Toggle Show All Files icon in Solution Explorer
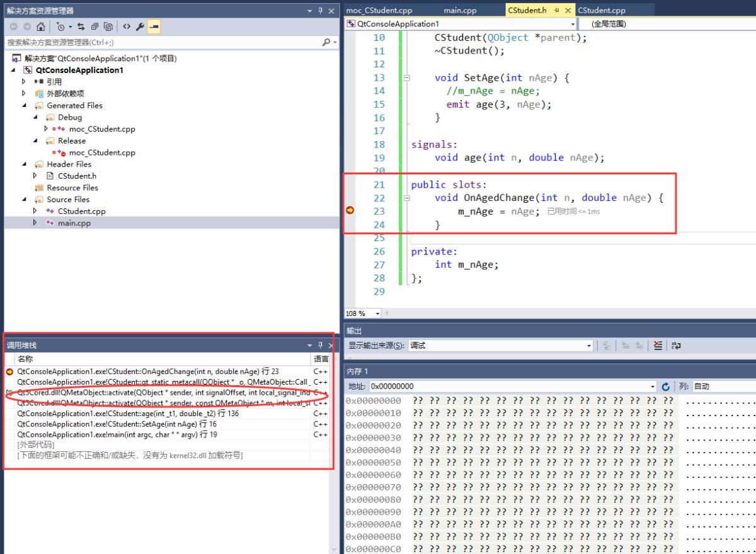756x554 pixels. pyautogui.click(x=108, y=26)
